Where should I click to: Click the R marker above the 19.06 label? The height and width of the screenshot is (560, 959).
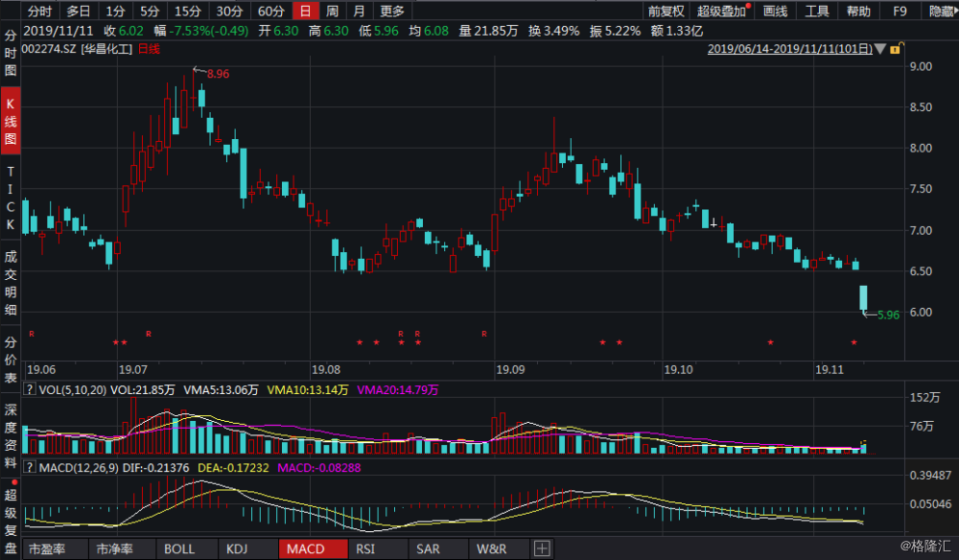tap(32, 334)
